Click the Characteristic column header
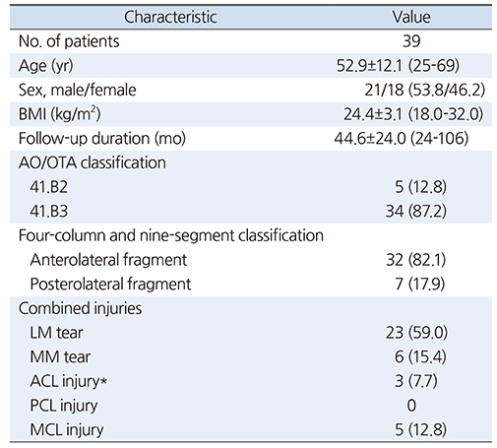 (170, 17)
